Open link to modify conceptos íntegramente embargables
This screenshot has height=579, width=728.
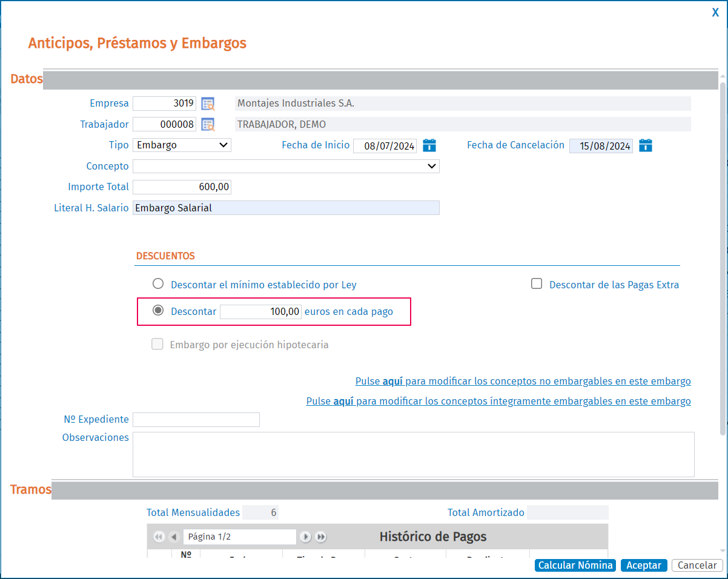point(498,402)
